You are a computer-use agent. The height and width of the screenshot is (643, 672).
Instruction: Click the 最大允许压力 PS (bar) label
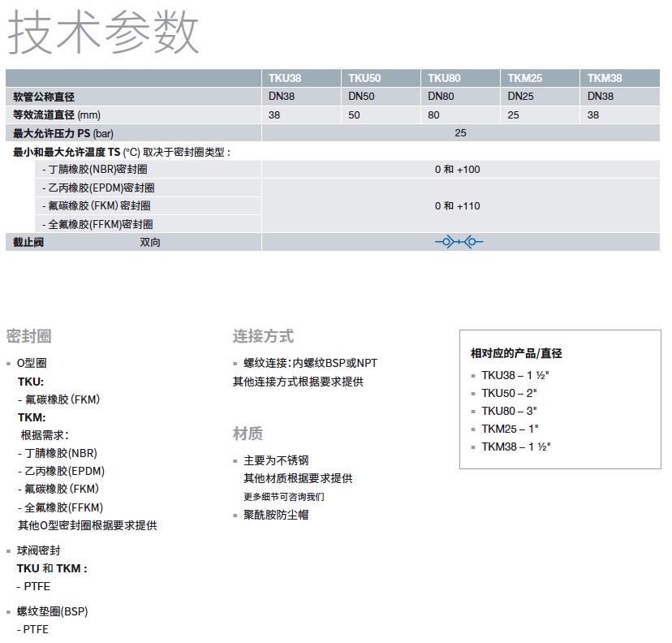click(x=63, y=133)
